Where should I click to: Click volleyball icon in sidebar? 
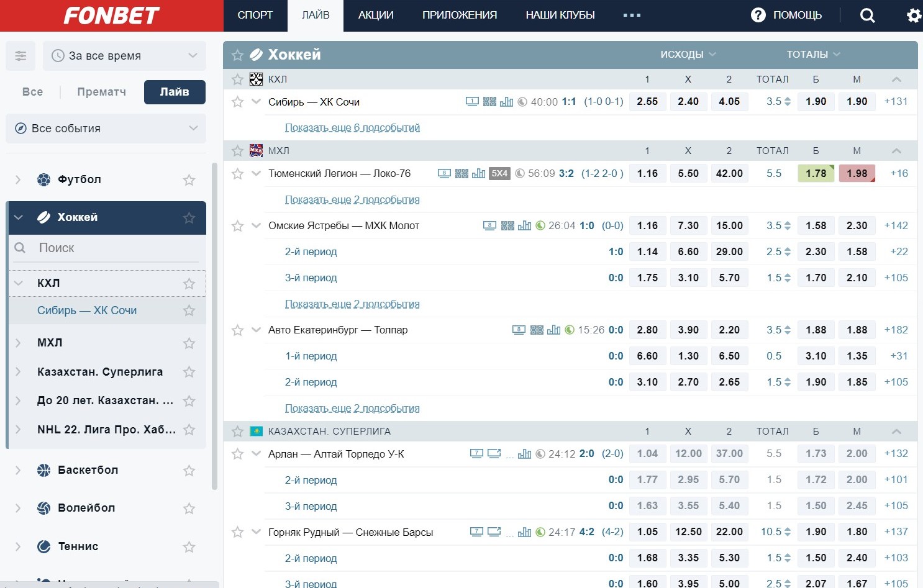click(x=43, y=508)
